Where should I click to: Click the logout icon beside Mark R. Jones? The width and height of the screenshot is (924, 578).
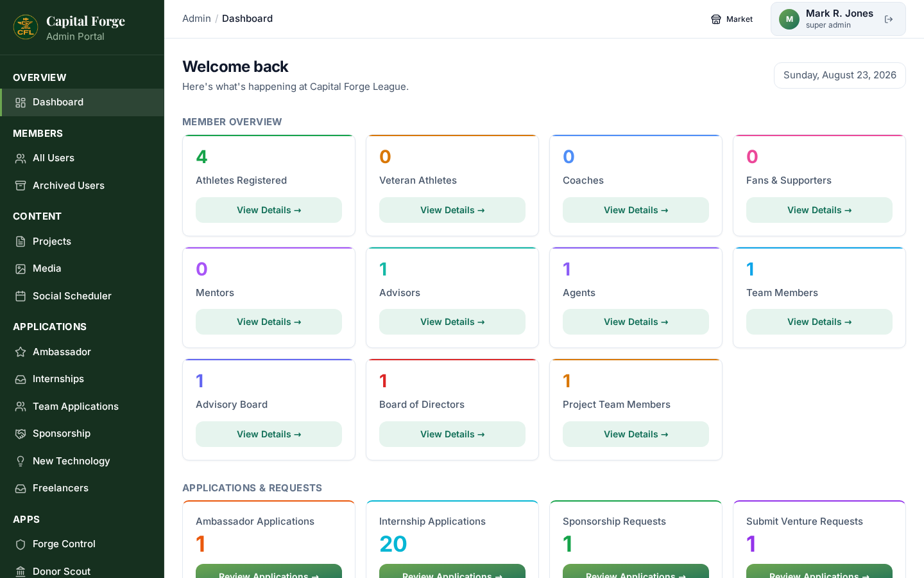[889, 19]
